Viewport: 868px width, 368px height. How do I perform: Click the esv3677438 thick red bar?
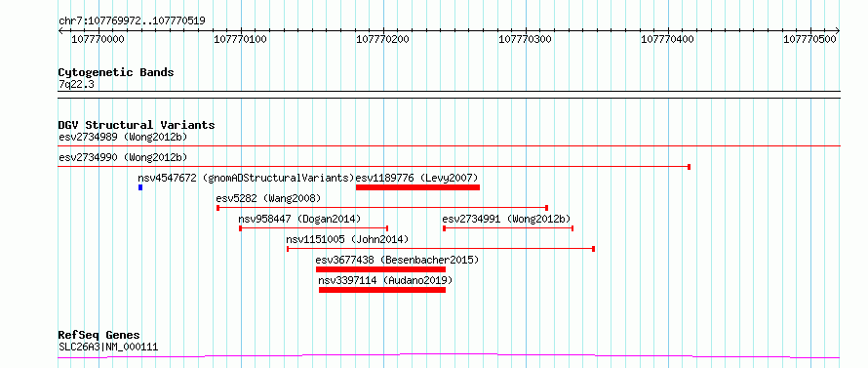pyautogui.click(x=381, y=269)
